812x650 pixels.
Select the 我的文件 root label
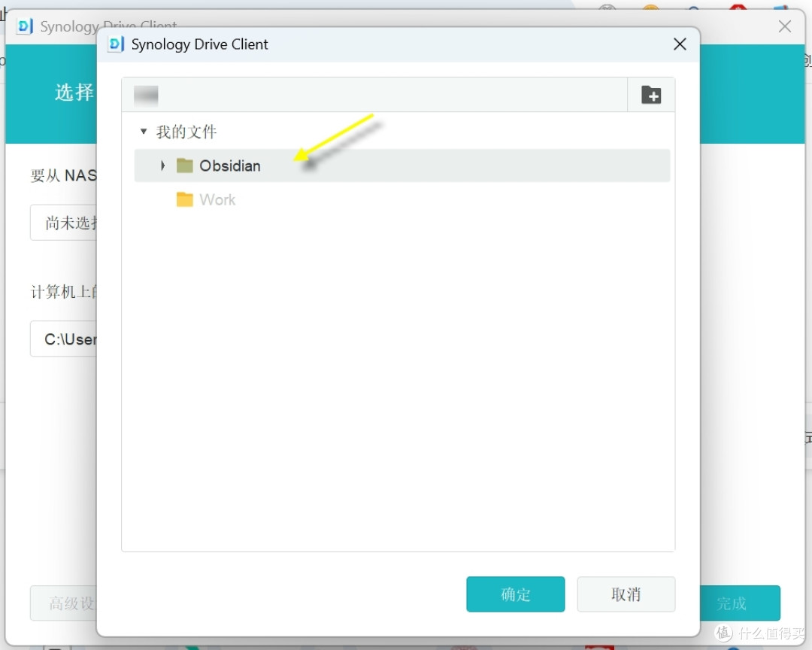coord(186,132)
